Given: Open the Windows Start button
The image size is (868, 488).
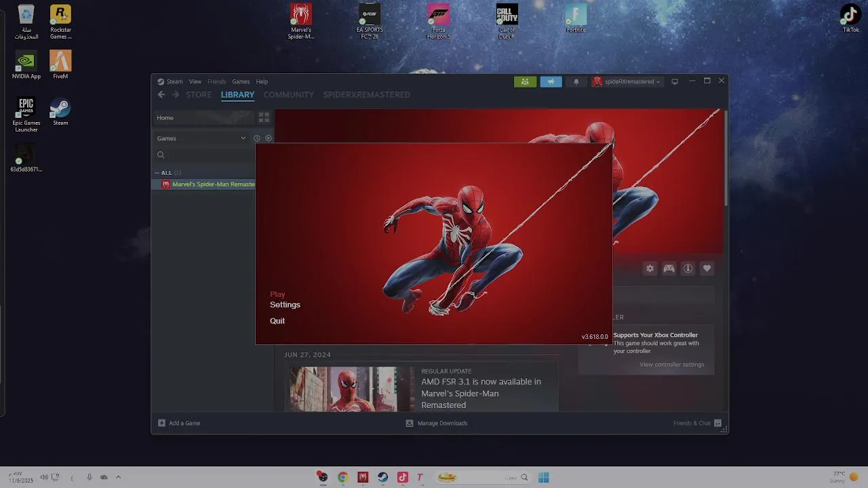Looking at the screenshot, I should coord(543,477).
